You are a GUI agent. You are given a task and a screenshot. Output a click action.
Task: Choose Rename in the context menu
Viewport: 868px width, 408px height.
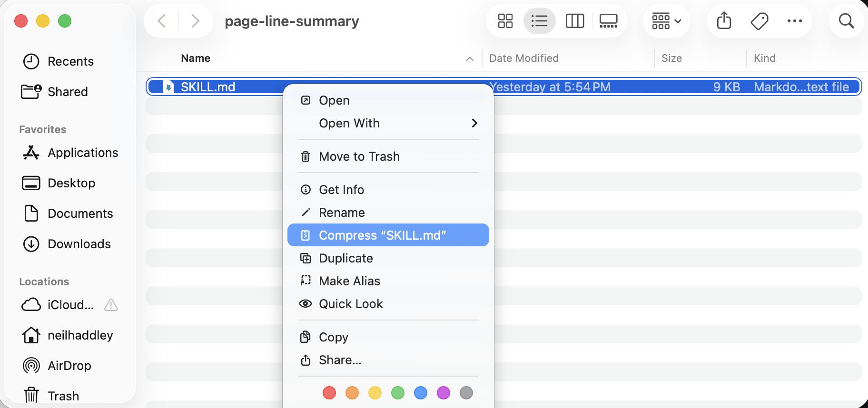pos(388,213)
